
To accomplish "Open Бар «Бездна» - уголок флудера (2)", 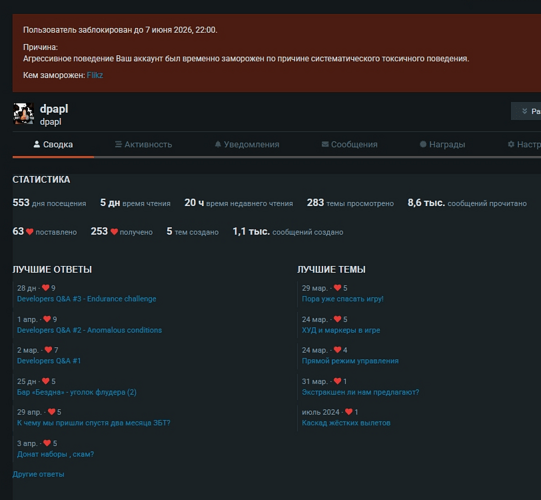I will pos(77,392).
